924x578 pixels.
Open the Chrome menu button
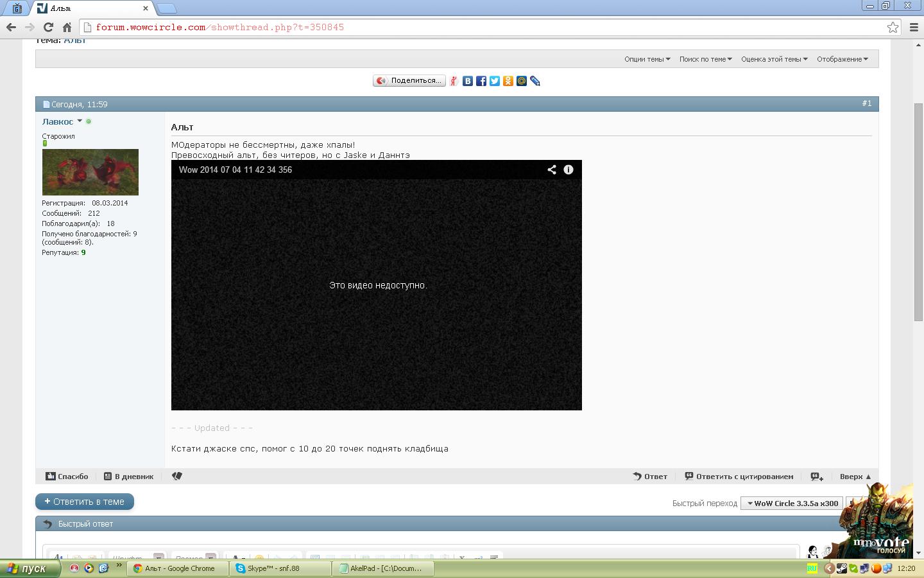pyautogui.click(x=914, y=27)
